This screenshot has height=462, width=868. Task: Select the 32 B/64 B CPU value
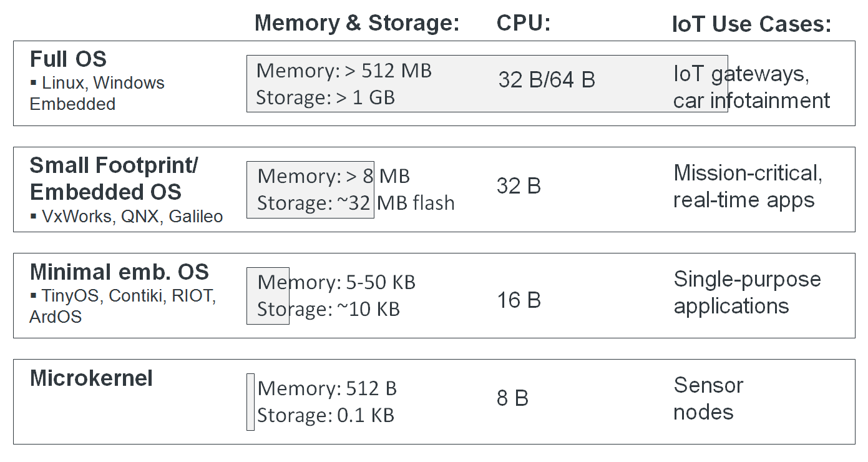pyautogui.click(x=547, y=80)
